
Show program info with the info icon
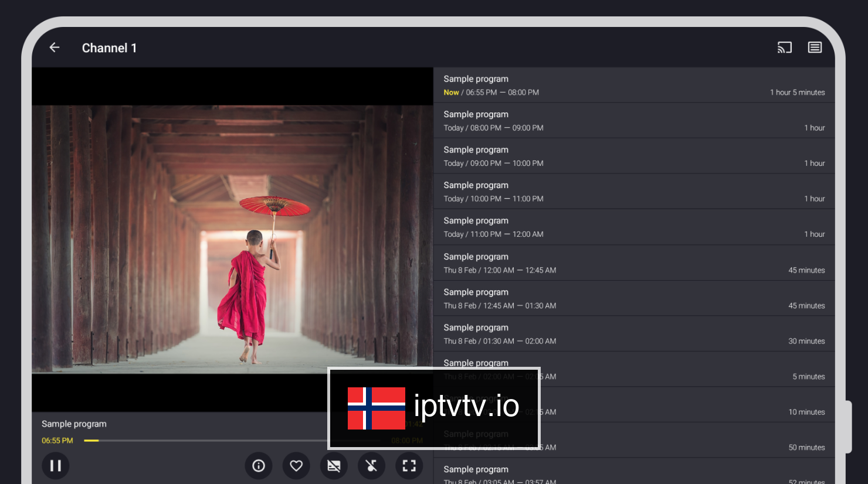(x=259, y=466)
